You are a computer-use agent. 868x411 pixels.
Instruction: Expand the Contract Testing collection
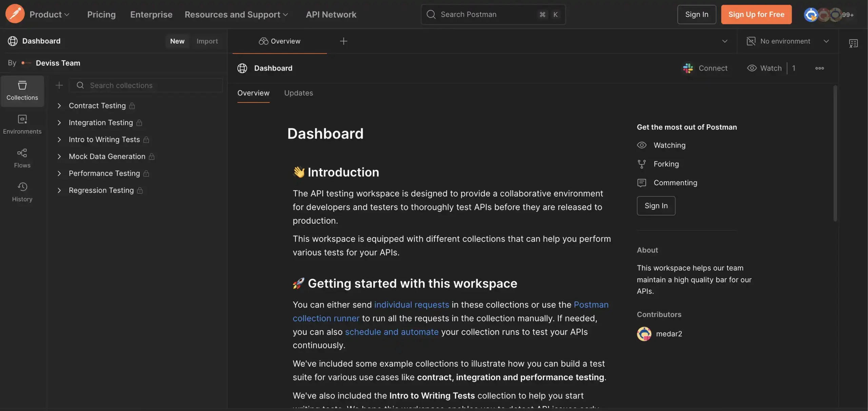pyautogui.click(x=59, y=106)
